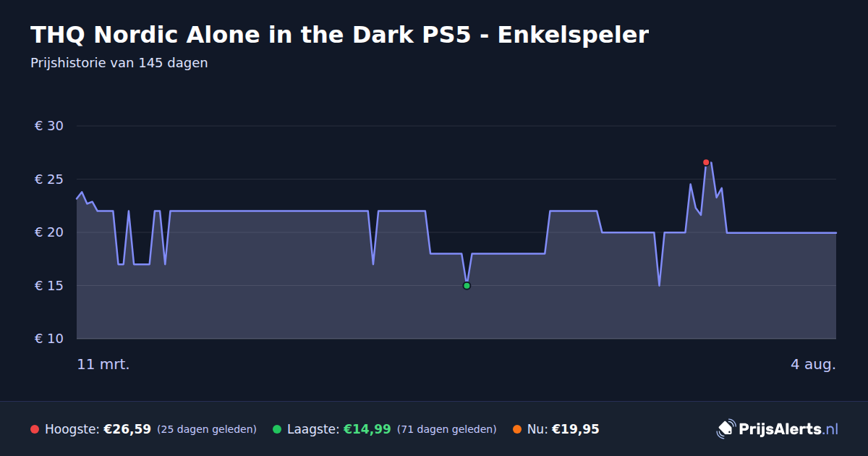Click the € 15 axis label

[49, 286]
